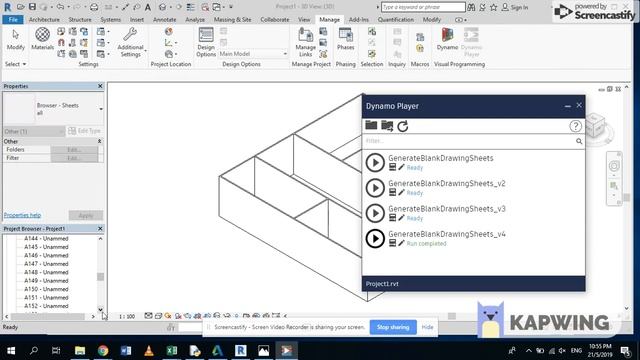Collapse the Other section in Properties

[x=99, y=141]
